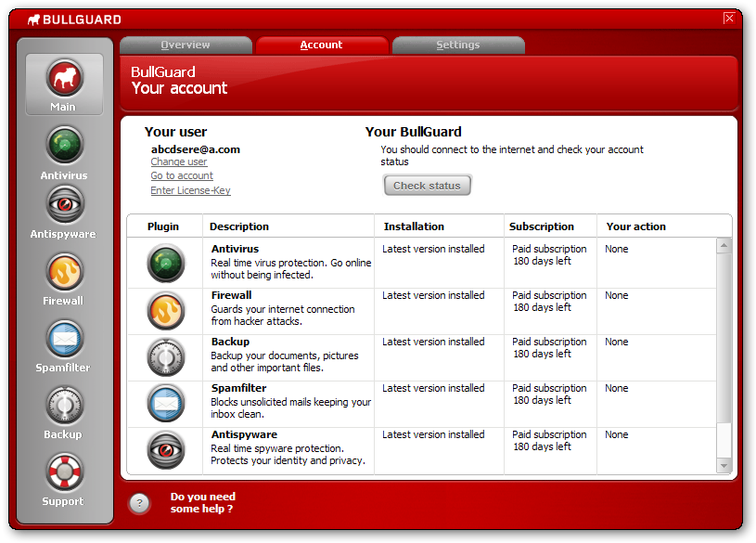The image size is (756, 543).
Task: Click the down arrow of the table scrollbar
Action: [725, 463]
